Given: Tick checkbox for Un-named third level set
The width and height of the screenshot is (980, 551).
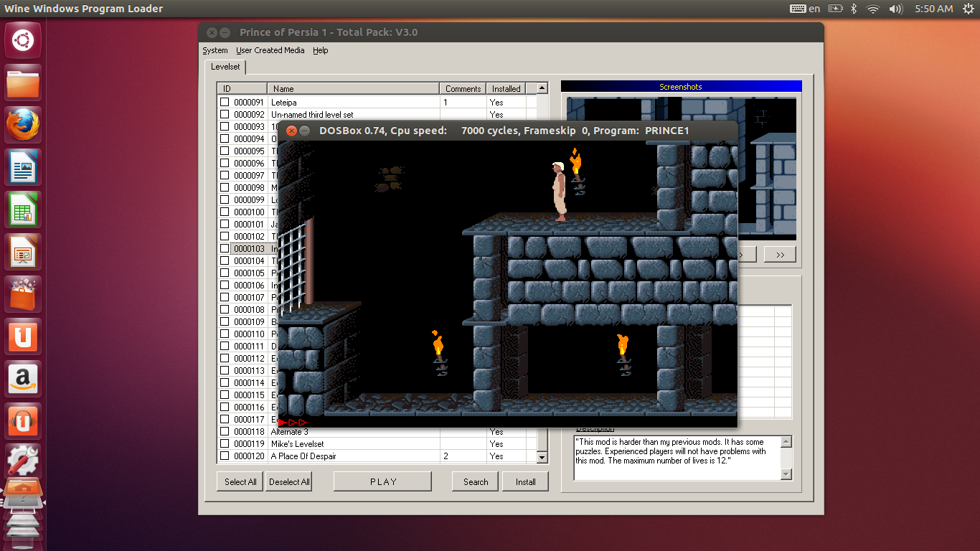Looking at the screenshot, I should click(x=225, y=114).
